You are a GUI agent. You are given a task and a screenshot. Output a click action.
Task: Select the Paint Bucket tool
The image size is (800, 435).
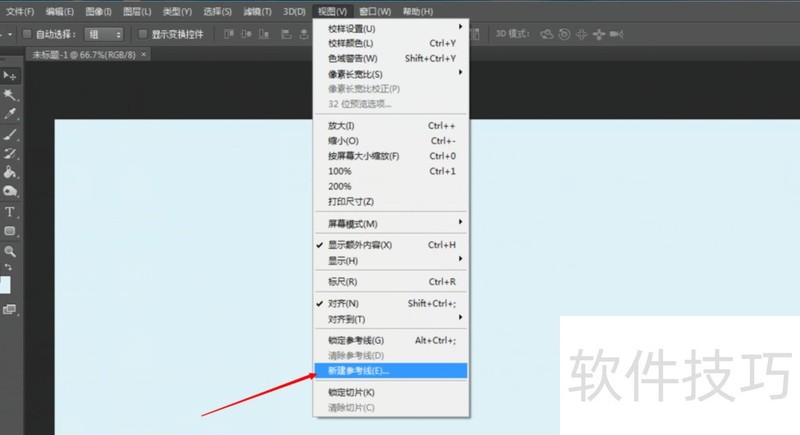[10, 172]
